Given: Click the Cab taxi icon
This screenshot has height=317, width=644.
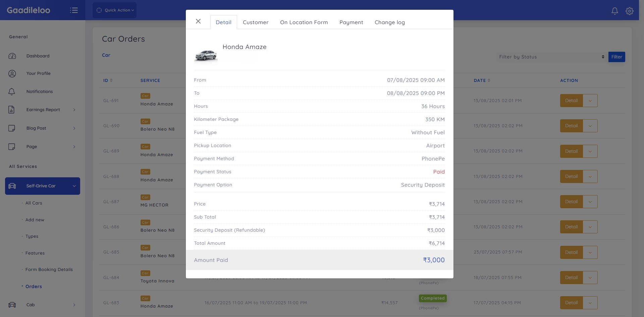Looking at the screenshot, I should coord(12,305).
